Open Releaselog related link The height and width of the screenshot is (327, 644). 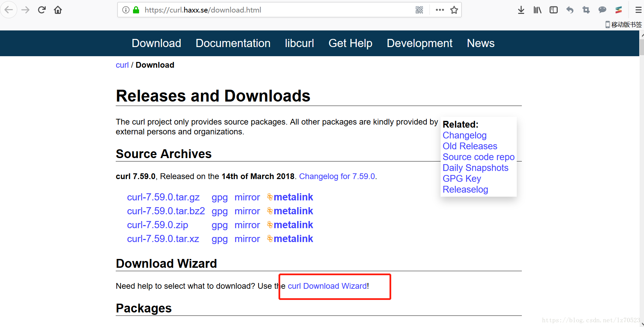(x=465, y=190)
